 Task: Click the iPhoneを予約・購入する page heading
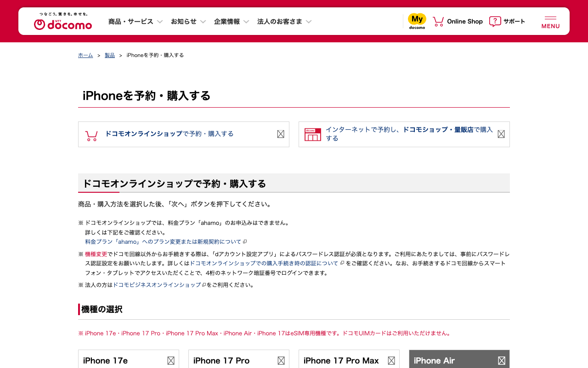[x=147, y=96]
